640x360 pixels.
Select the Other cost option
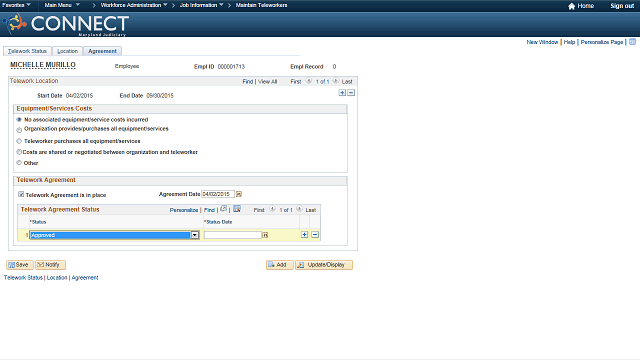pos(19,162)
